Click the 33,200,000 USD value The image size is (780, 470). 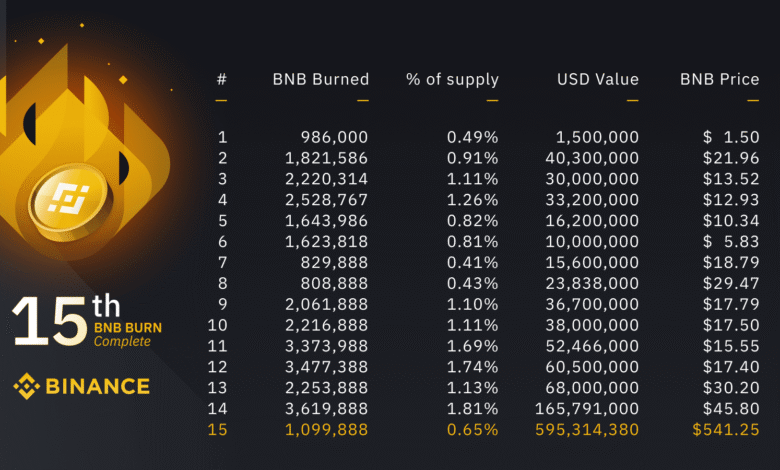592,199
